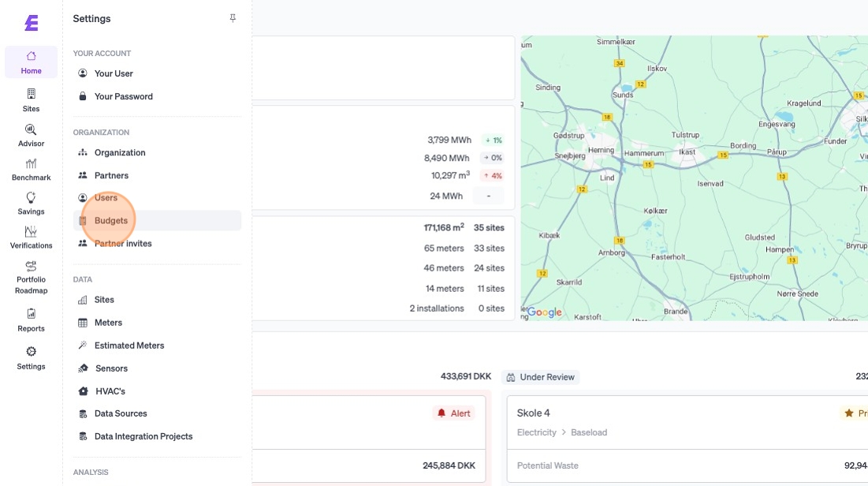Open Home in the left sidebar

coord(31,62)
